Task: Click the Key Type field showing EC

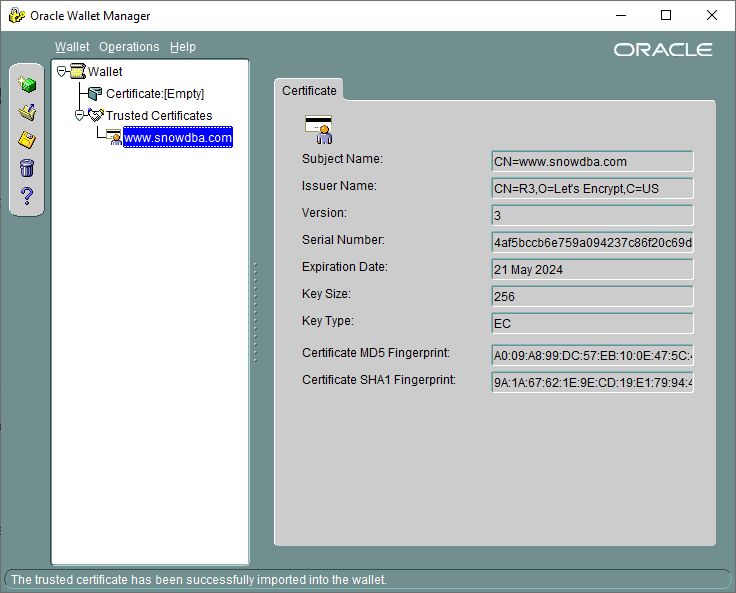Action: [592, 323]
